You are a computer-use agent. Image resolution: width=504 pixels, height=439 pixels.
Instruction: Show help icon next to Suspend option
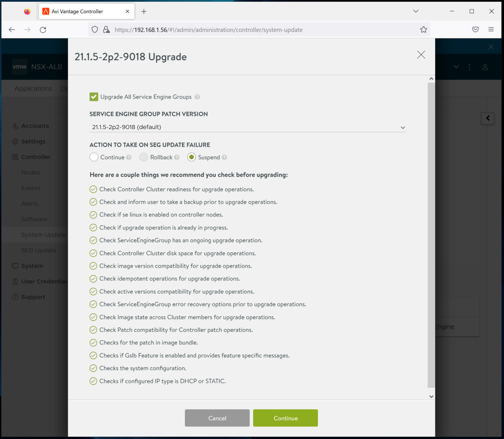[x=224, y=158]
